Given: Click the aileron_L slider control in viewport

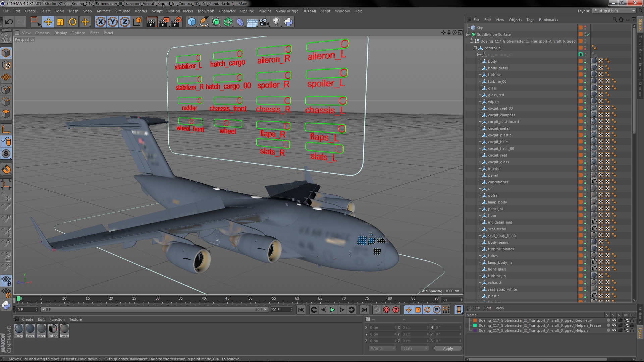Looking at the screenshot, I should [x=327, y=45].
